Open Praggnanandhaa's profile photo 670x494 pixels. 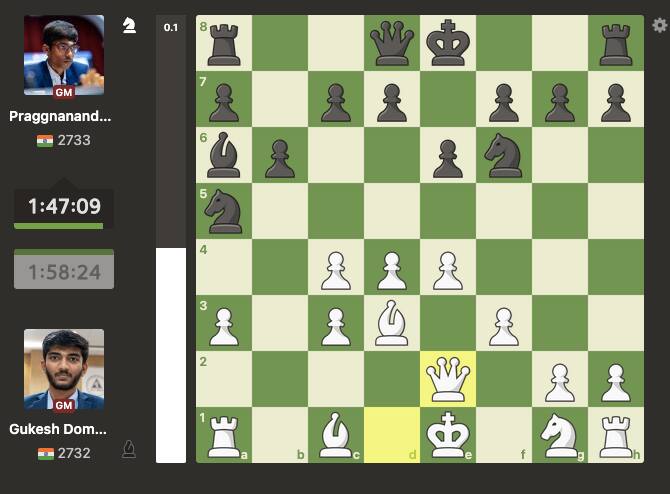click(64, 55)
